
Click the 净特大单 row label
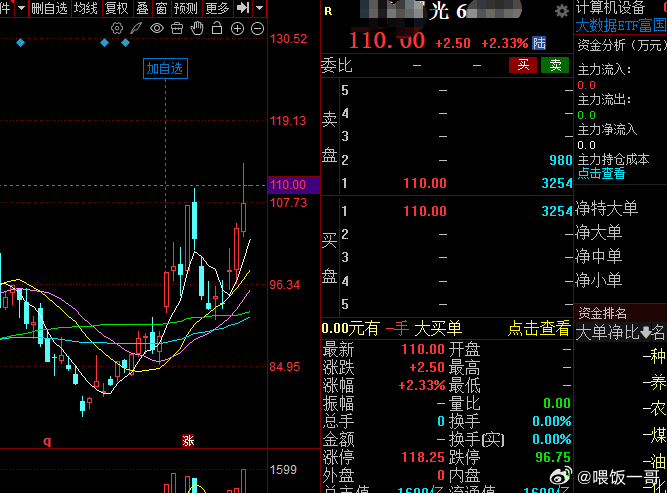point(607,208)
